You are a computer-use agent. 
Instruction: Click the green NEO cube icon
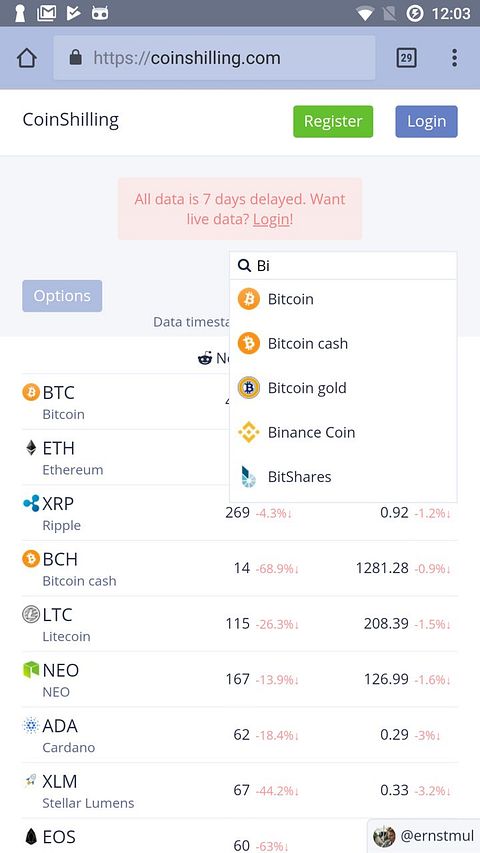coord(31,670)
